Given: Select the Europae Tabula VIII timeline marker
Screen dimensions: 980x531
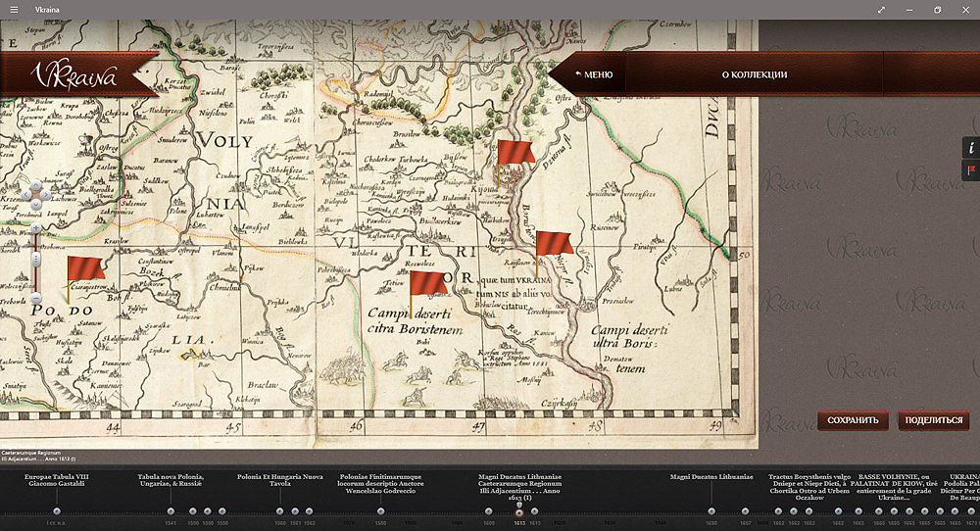Looking at the screenshot, I should point(57,511).
